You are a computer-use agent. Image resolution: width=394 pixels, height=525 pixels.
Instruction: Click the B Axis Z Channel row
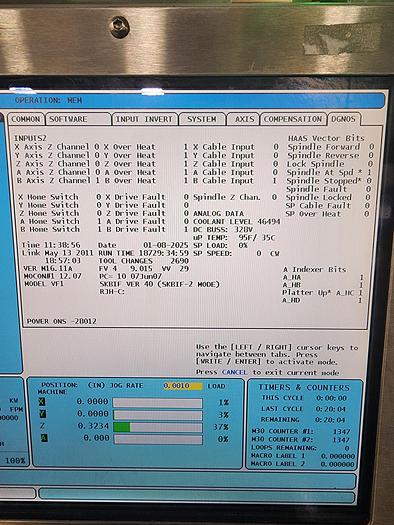coord(58,180)
